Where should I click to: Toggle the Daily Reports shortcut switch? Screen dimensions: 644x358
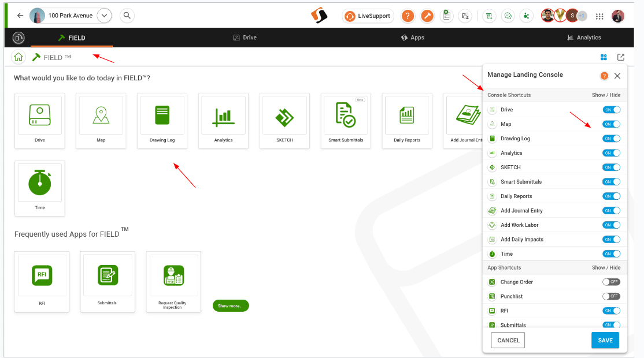(x=611, y=196)
